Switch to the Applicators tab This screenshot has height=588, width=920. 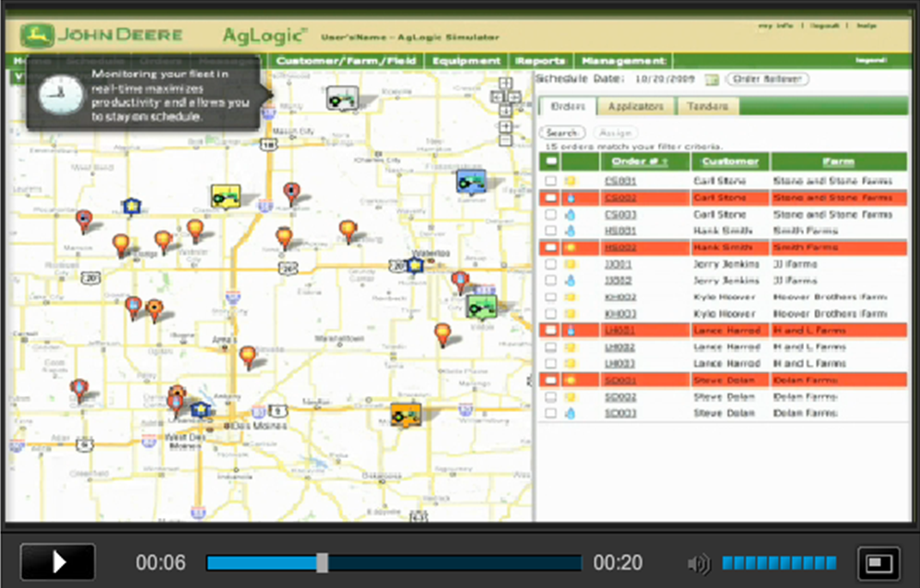point(635,106)
